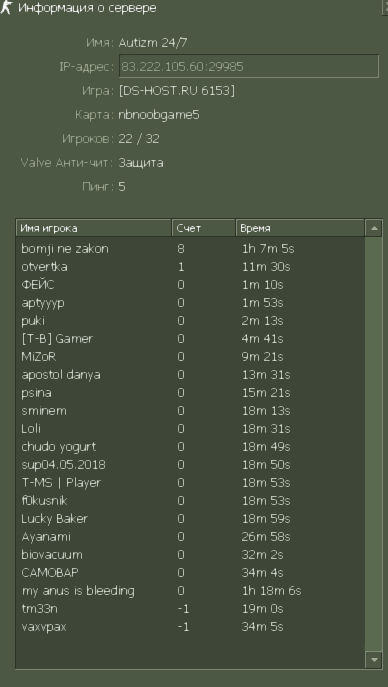Click the IP-адрес input field
The height and width of the screenshot is (687, 388).
click(249, 67)
